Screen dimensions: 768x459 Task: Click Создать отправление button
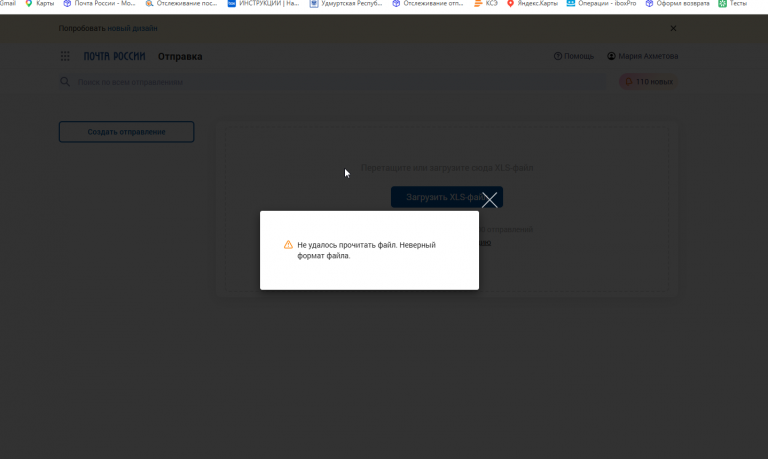(126, 132)
